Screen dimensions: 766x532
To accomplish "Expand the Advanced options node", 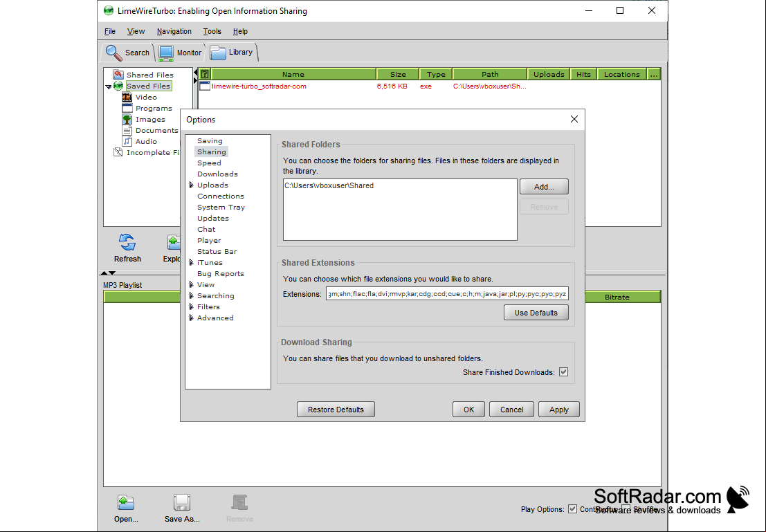I will [192, 318].
